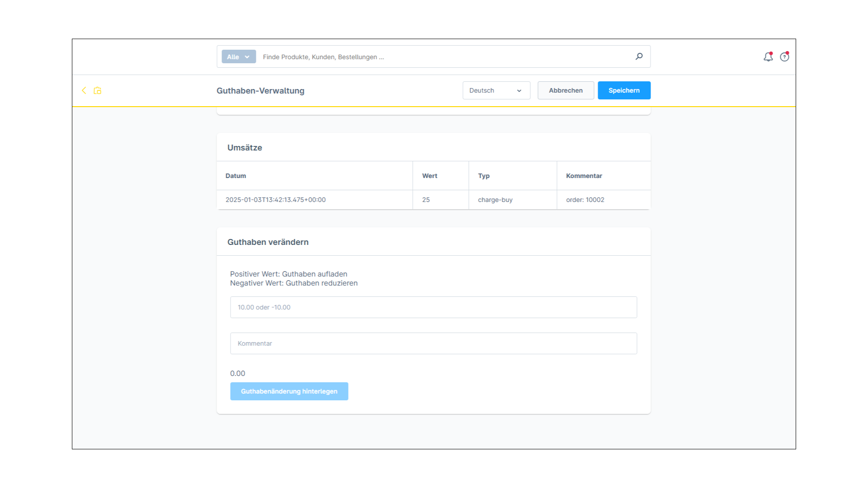Open the help question mark icon
868x488 pixels.
click(x=784, y=56)
